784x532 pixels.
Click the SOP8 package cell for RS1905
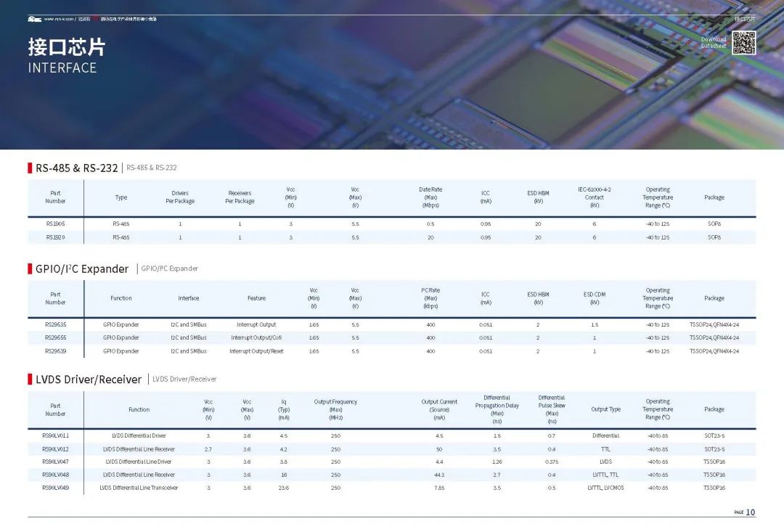pos(714,224)
